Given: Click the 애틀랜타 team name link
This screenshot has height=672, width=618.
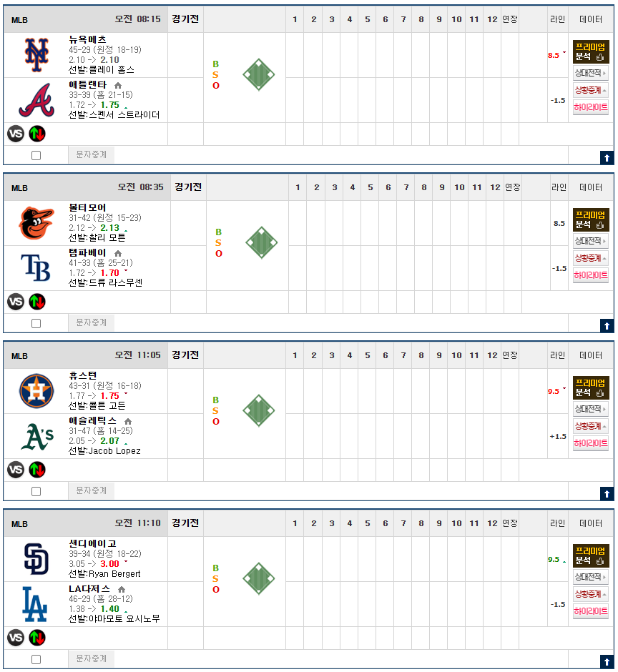Looking at the screenshot, I should pyautogui.click(x=88, y=84).
